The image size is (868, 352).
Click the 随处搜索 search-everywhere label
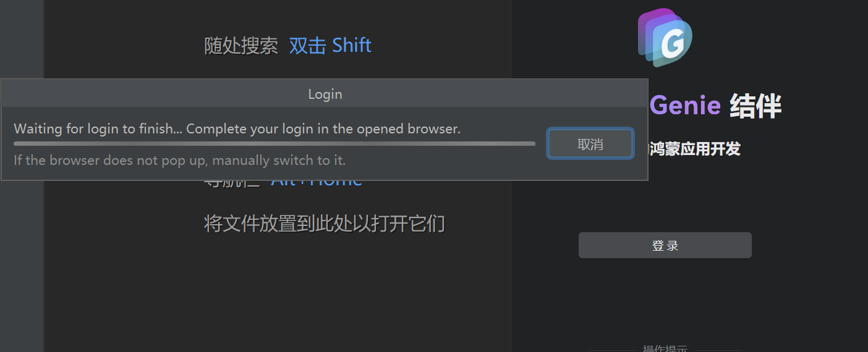(241, 46)
